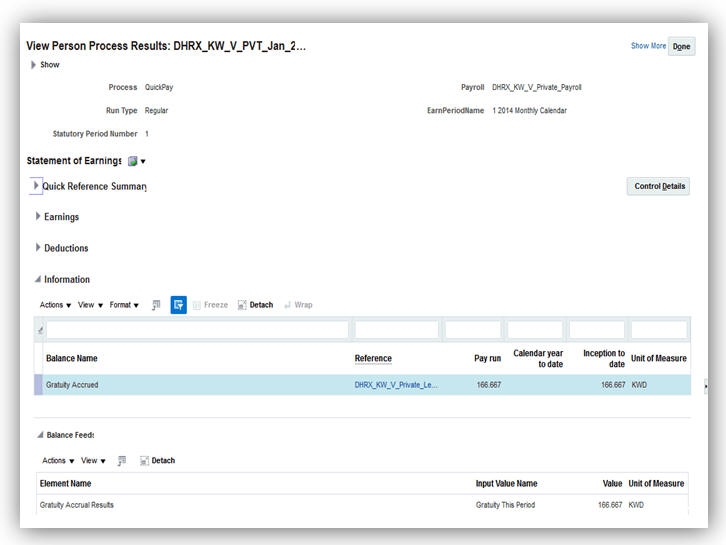Sort by Balance Name column header

72,358
